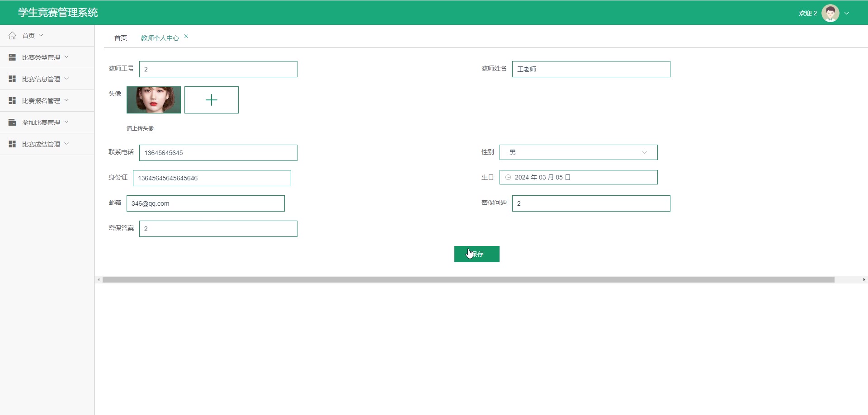Image resolution: width=868 pixels, height=415 pixels.
Task: Switch to the 首页 tab
Action: pos(121,38)
